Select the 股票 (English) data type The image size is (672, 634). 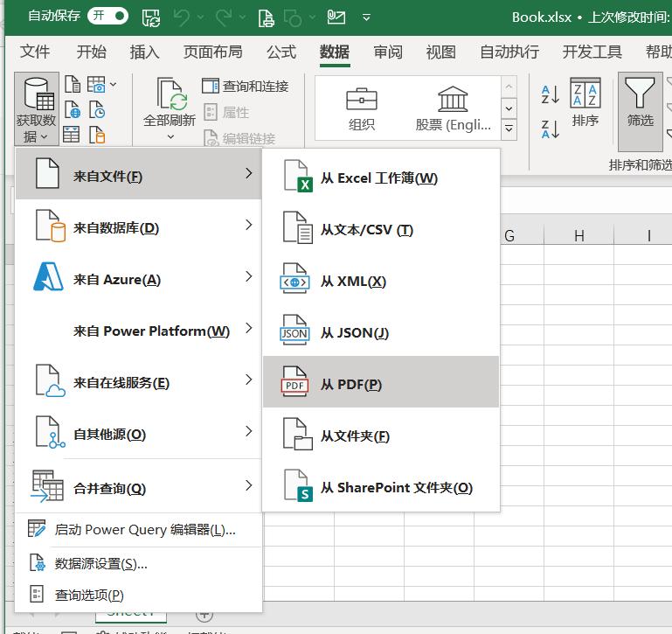(453, 109)
